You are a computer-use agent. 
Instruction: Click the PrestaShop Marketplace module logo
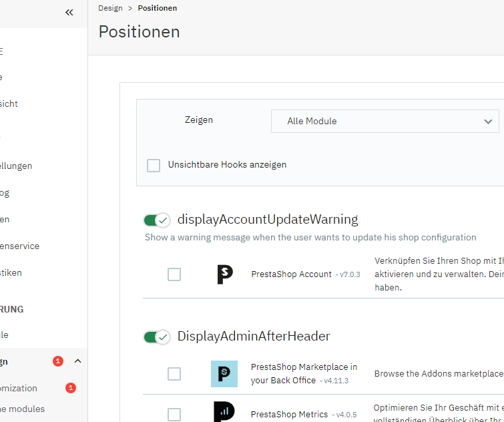(x=224, y=374)
